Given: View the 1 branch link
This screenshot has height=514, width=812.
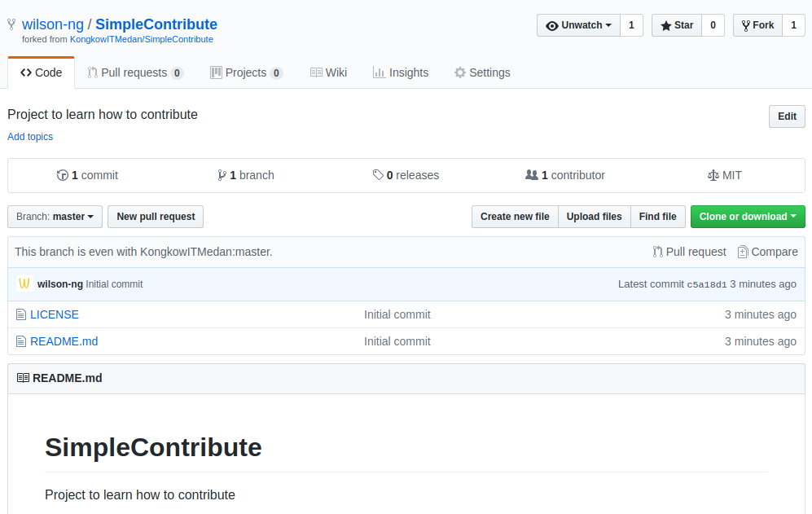Looking at the screenshot, I should click(x=246, y=175).
